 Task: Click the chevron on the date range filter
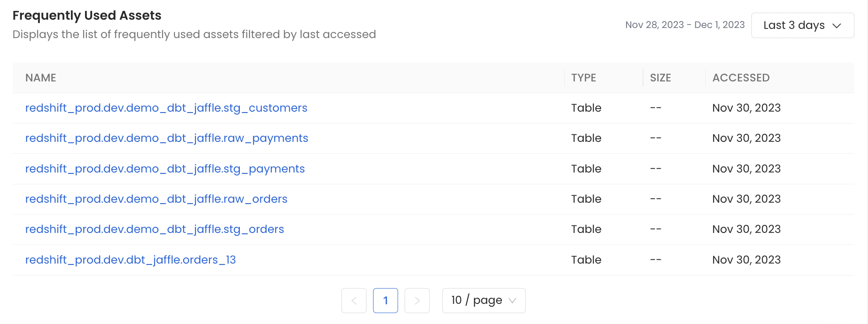[836, 25]
